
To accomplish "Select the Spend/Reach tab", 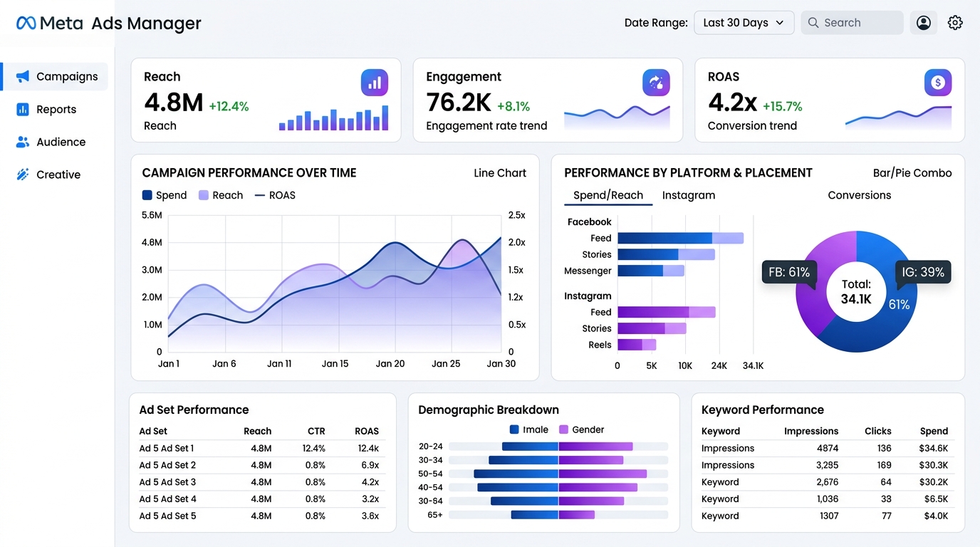I will coord(608,195).
